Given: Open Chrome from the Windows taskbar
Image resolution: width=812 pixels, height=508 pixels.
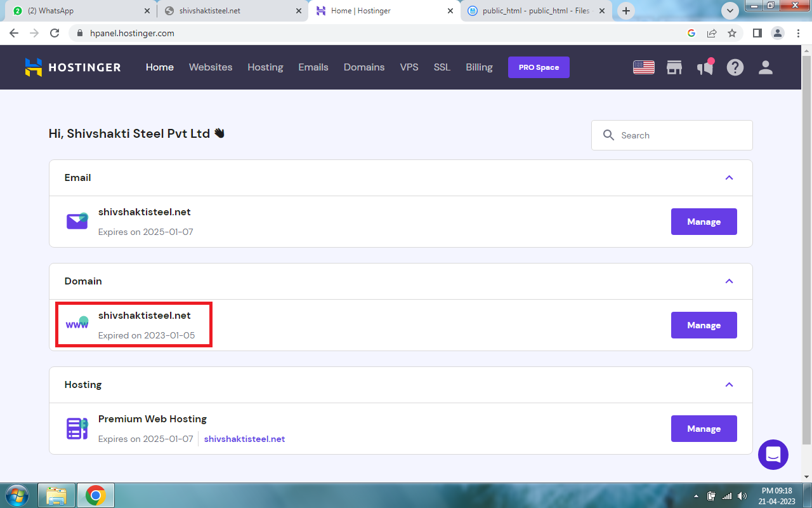Looking at the screenshot, I should (96, 495).
